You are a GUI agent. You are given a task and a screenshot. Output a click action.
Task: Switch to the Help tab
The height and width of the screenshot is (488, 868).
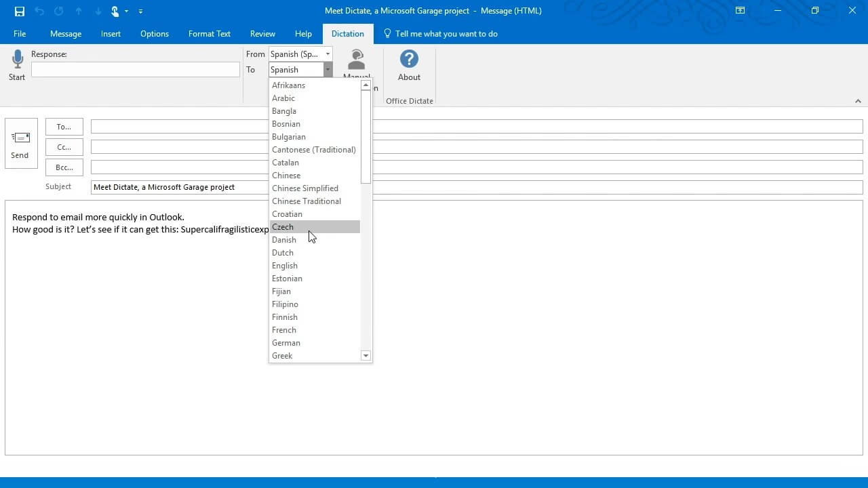pos(303,34)
